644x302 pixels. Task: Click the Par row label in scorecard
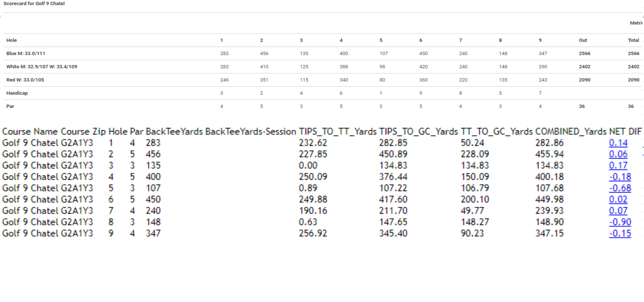10,106
